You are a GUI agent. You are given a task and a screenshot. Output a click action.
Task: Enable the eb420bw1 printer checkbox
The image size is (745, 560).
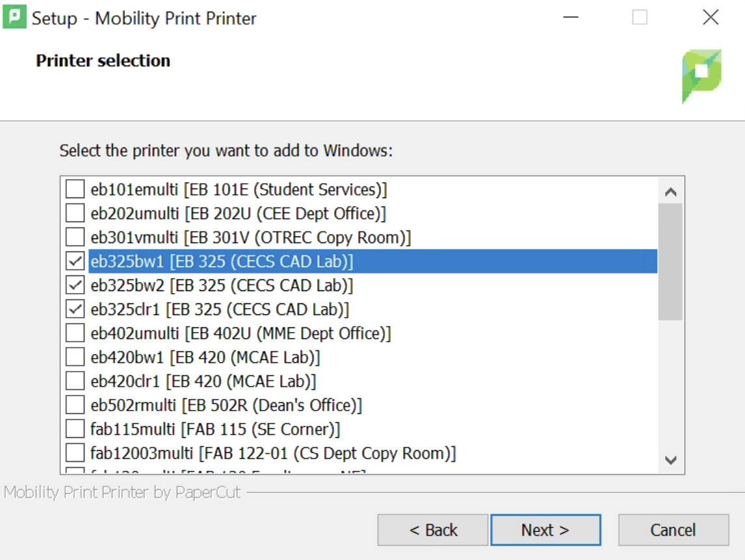74,357
